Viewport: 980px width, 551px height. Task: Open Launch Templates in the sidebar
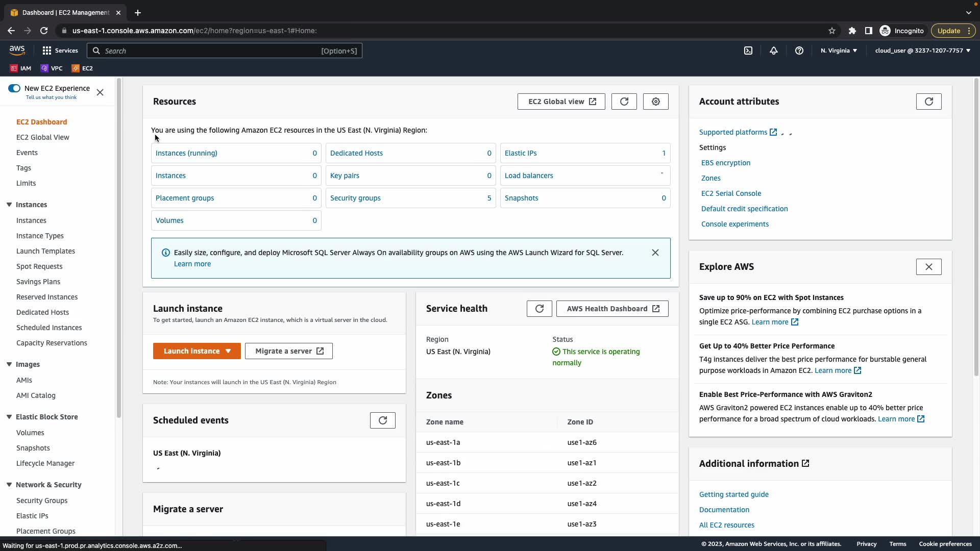click(x=45, y=251)
